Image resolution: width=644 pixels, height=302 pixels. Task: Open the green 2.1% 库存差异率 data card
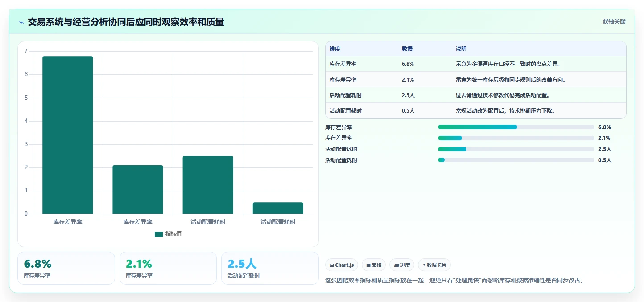(x=168, y=268)
